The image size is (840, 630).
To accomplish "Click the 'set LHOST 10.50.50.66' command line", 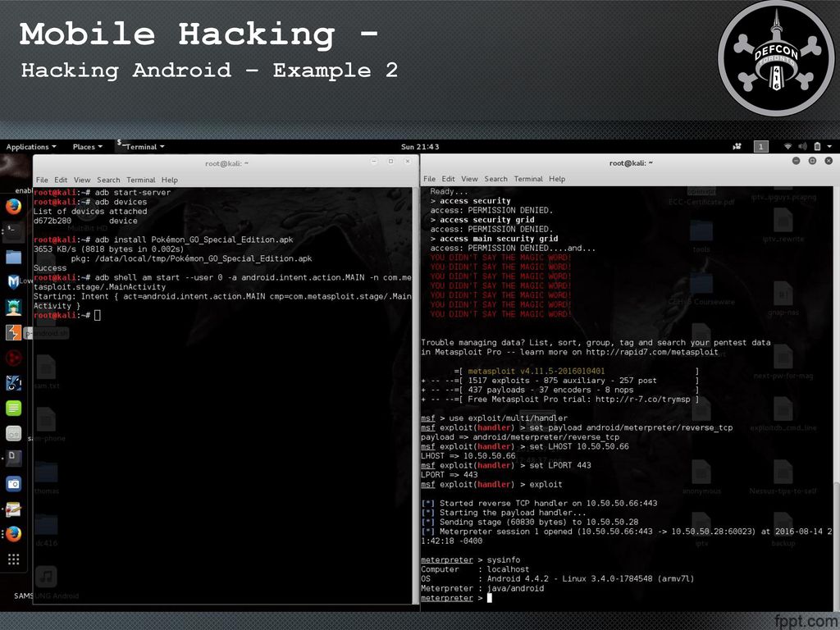I will [525, 446].
